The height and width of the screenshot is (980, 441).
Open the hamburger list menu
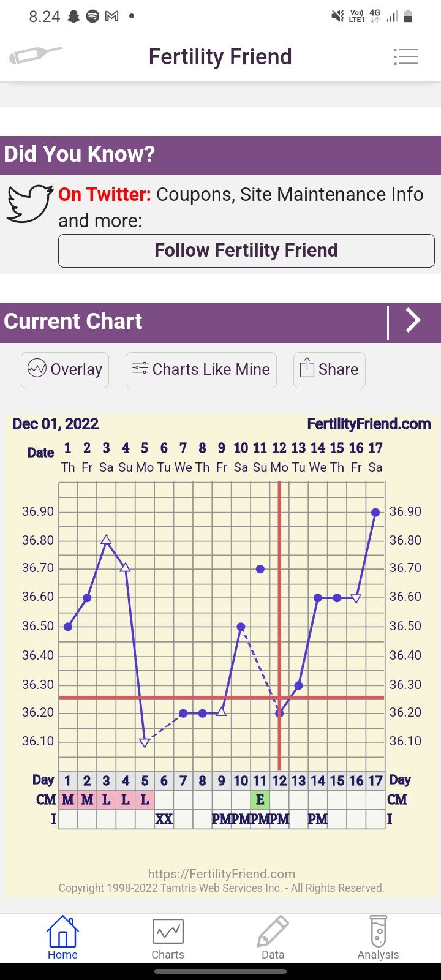[406, 56]
